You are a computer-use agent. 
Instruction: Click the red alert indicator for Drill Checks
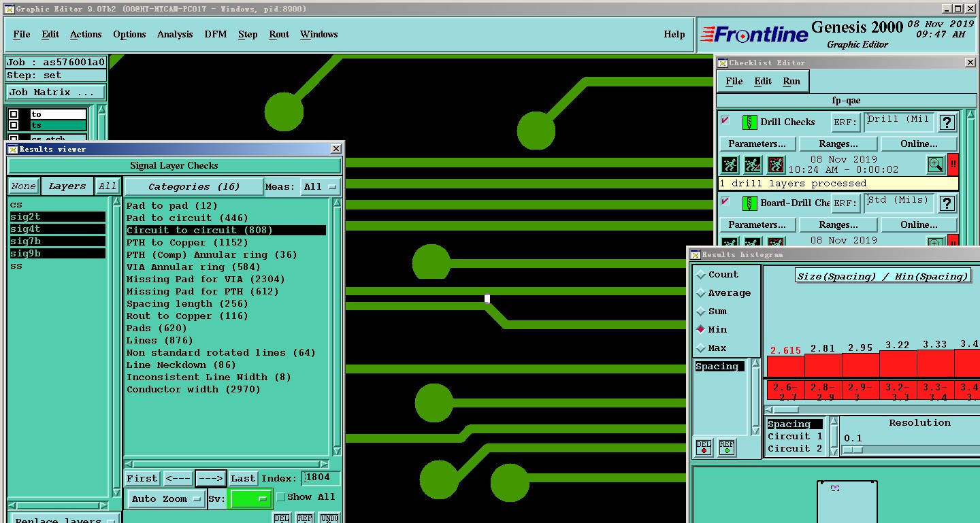[x=953, y=165]
